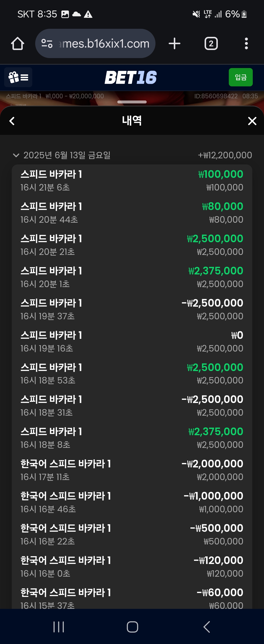Open the 16시 21분 6초 bet entry
This screenshot has height=644, width=264.
coord(132,181)
